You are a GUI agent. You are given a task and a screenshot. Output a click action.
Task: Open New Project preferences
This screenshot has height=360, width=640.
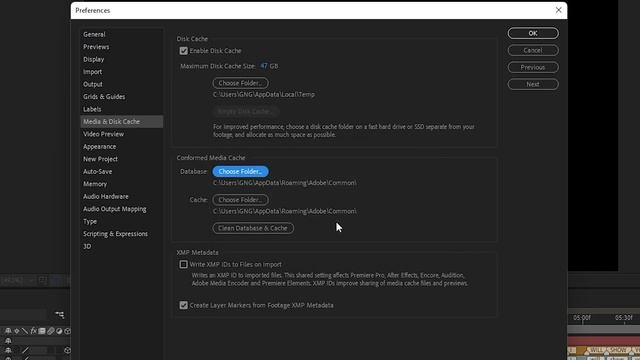pyautogui.click(x=100, y=159)
